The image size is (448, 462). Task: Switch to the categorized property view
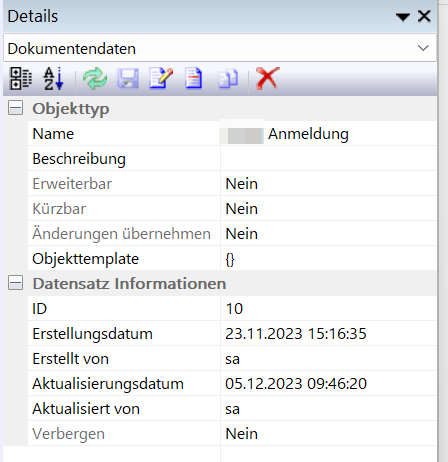click(21, 79)
